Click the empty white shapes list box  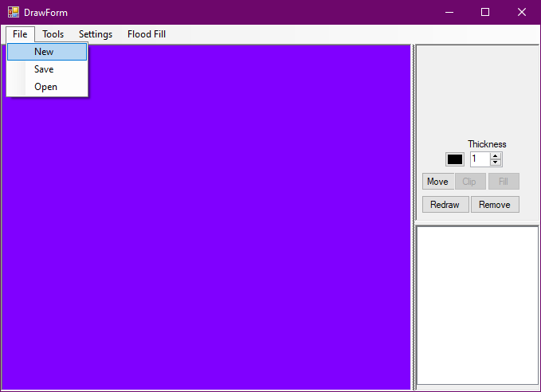(x=477, y=305)
